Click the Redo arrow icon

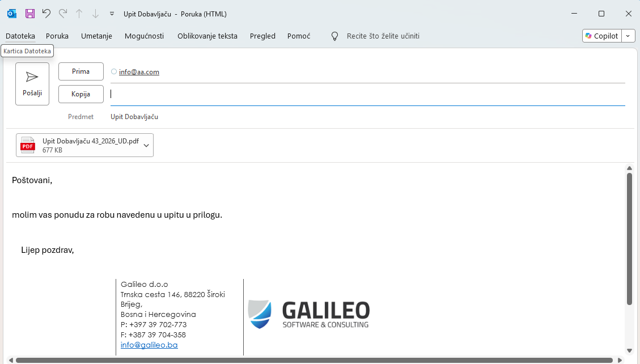click(63, 14)
